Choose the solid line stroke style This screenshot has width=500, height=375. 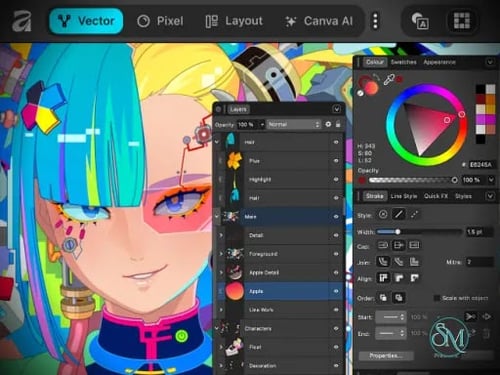click(x=399, y=214)
